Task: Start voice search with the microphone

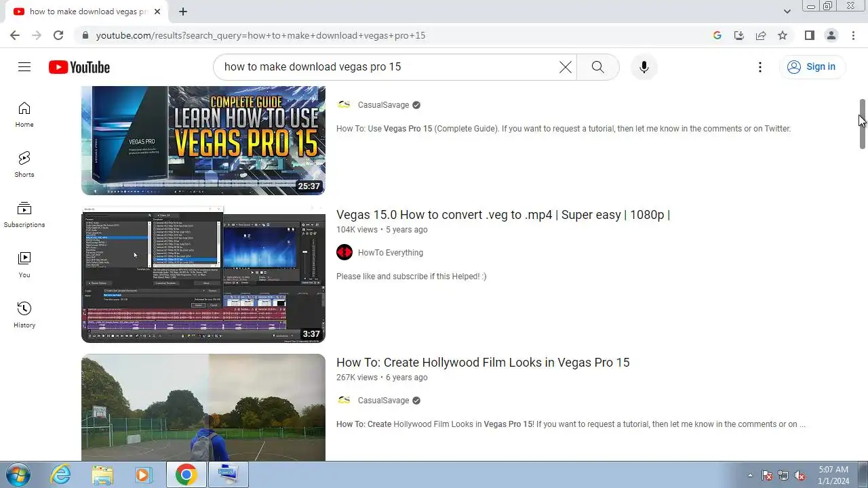Action: coord(644,67)
